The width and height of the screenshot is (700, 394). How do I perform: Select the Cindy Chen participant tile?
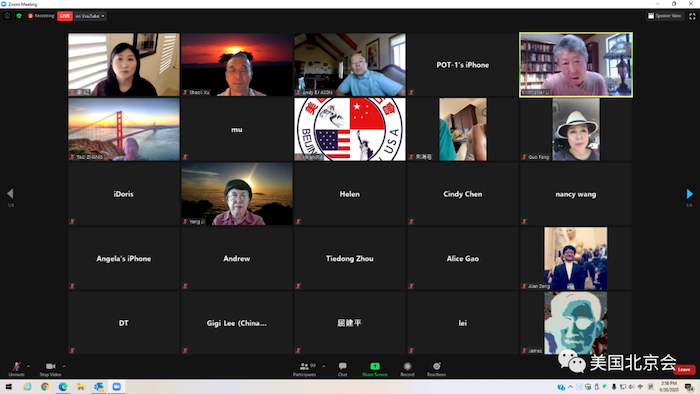pyautogui.click(x=463, y=194)
